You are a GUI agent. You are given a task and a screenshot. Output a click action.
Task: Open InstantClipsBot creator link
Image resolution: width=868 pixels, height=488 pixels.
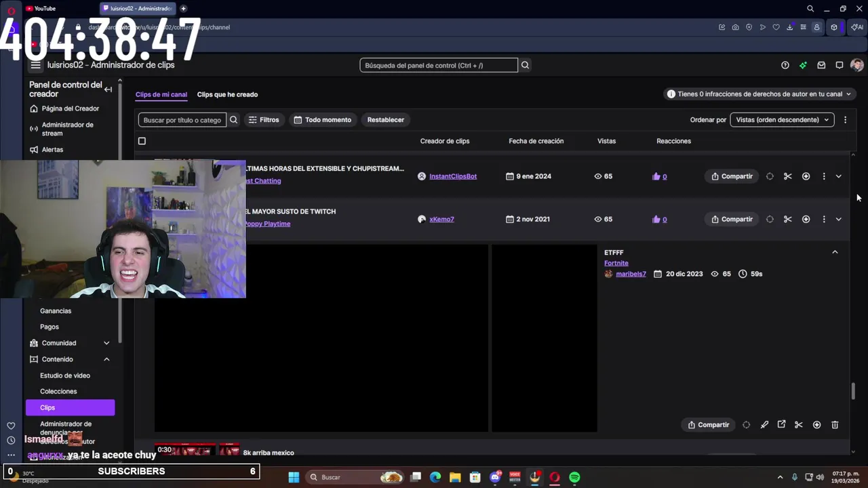point(453,176)
